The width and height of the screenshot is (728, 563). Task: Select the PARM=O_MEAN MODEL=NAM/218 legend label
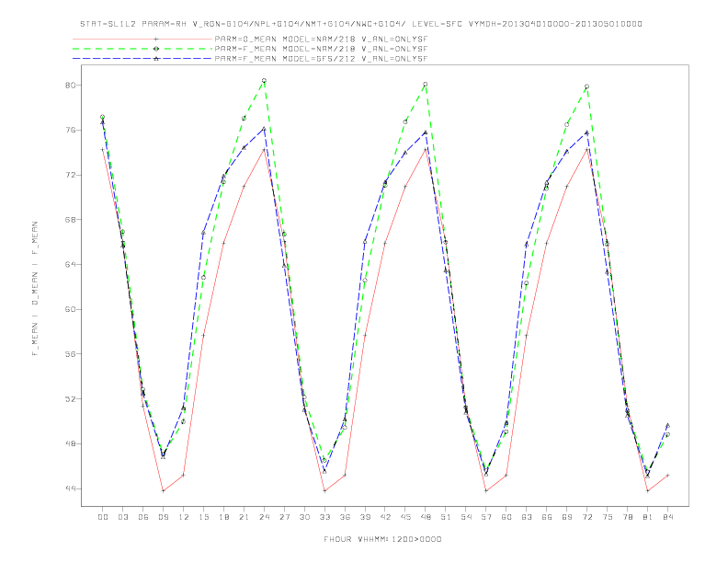(321, 39)
